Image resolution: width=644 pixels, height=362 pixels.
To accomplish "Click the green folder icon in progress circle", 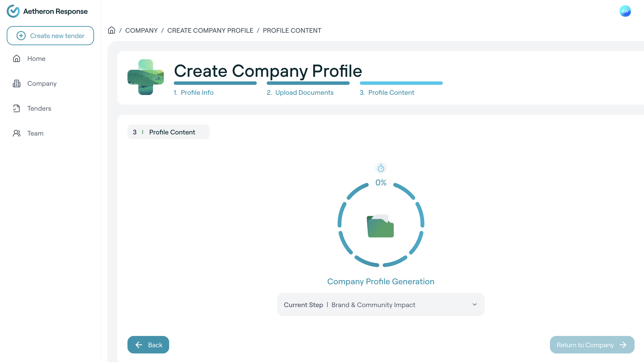I will point(380,226).
